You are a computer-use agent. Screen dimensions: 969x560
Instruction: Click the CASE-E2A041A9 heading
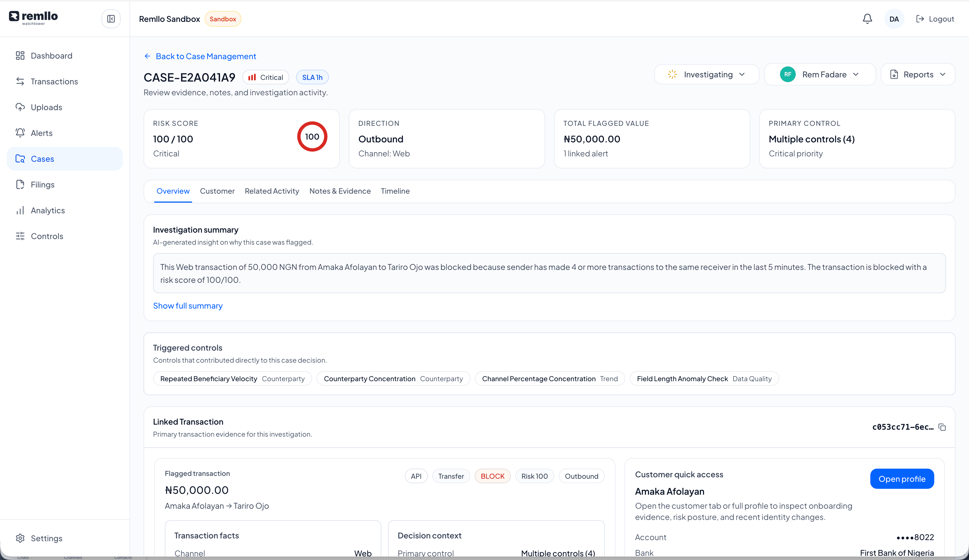point(189,77)
